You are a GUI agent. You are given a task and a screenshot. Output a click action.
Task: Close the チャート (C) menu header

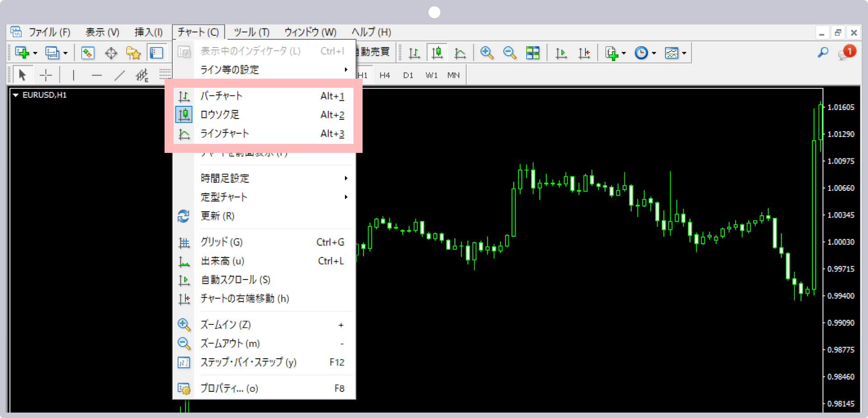pos(198,32)
